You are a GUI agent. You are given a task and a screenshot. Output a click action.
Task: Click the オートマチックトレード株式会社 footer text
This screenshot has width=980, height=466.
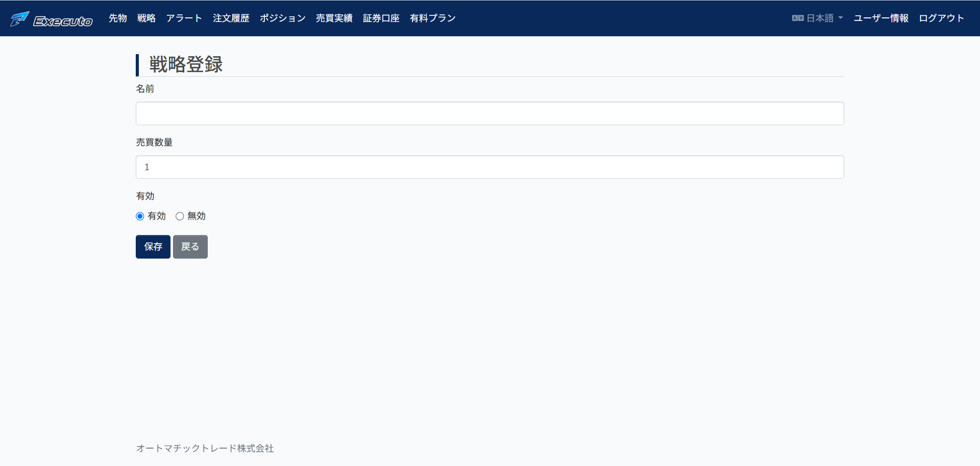point(205,448)
